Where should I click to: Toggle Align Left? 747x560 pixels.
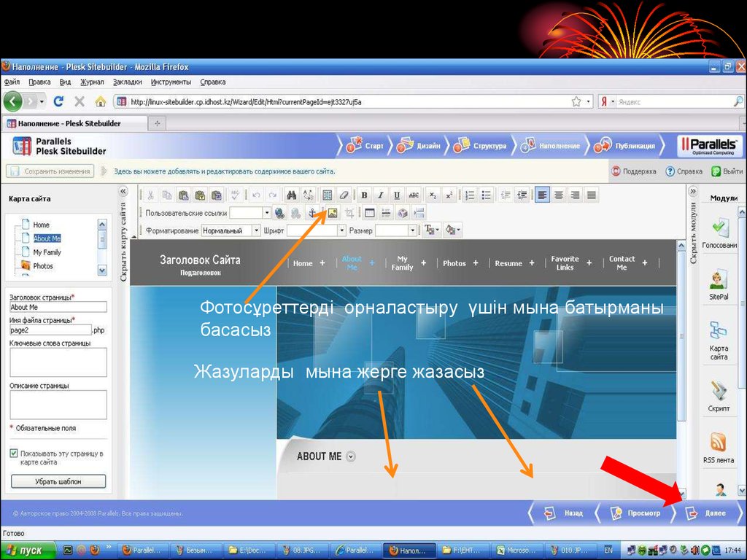[x=542, y=195]
